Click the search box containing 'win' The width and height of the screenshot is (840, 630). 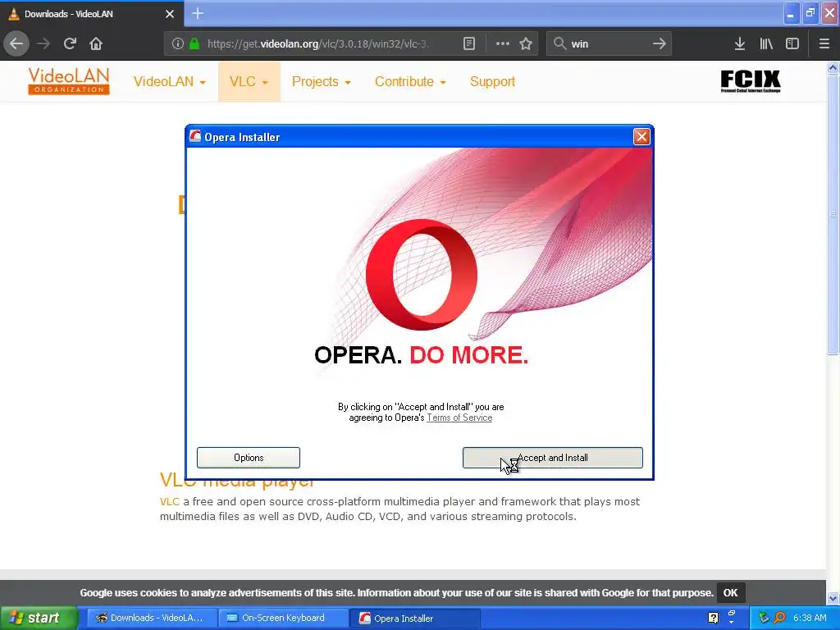[609, 43]
